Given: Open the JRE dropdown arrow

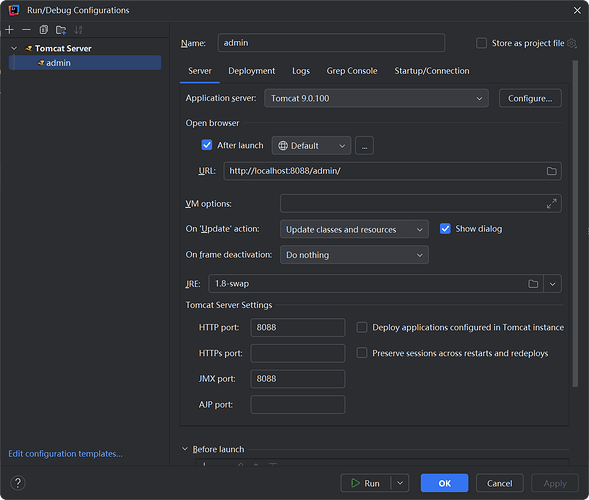Looking at the screenshot, I should point(552,284).
